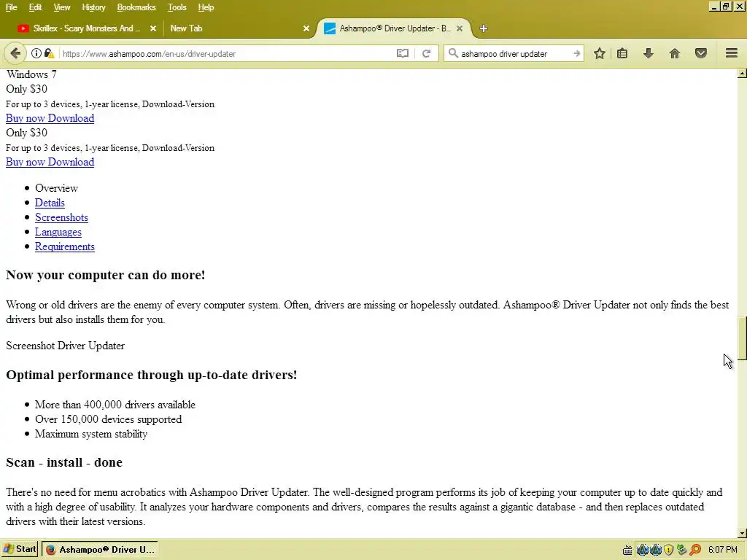Click Buy now Download link just above Overview
Viewport: 747px width, 560px height.
point(50,162)
